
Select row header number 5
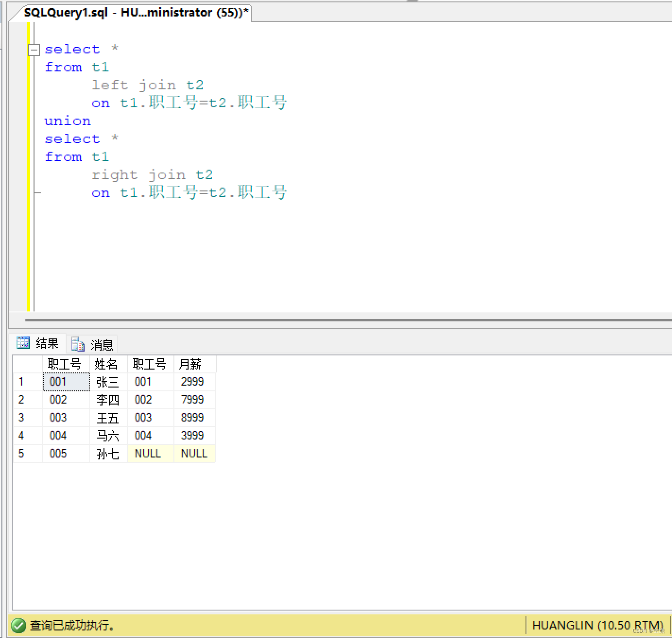tap(27, 454)
